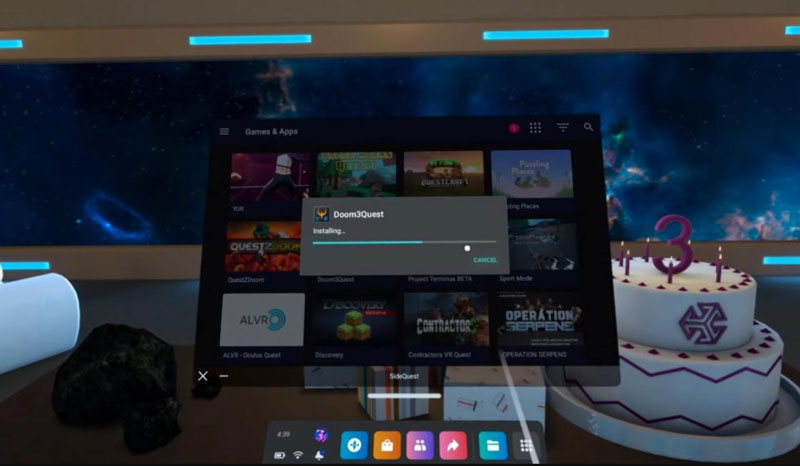Open the ALVR Oculus Quest thumbnail
Viewport: 800px width, 466px height.
coord(262,320)
